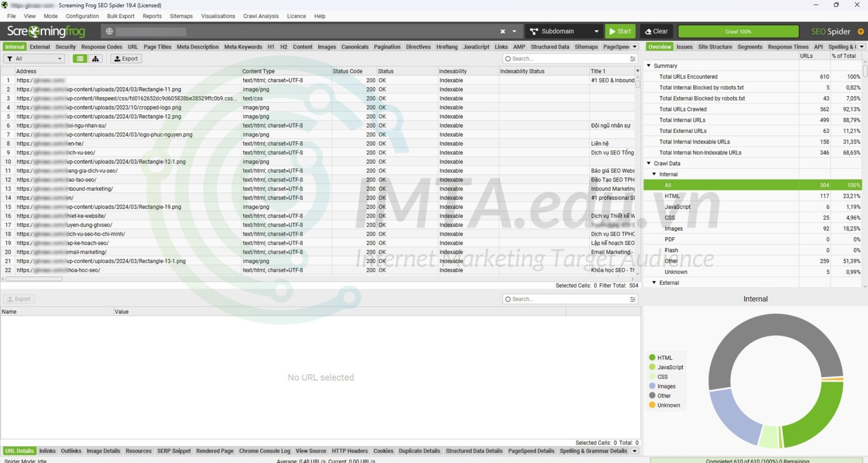This screenshot has width=868, height=463.
Task: Open the Site Structure tab
Action: tap(715, 47)
